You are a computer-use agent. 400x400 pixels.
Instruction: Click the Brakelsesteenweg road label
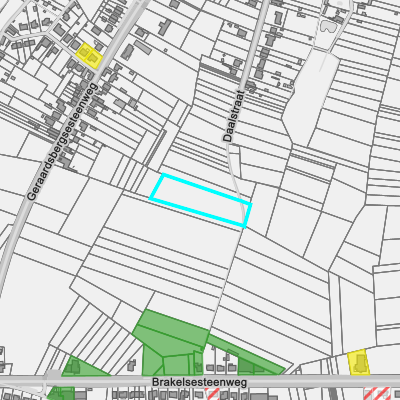coord(199,382)
